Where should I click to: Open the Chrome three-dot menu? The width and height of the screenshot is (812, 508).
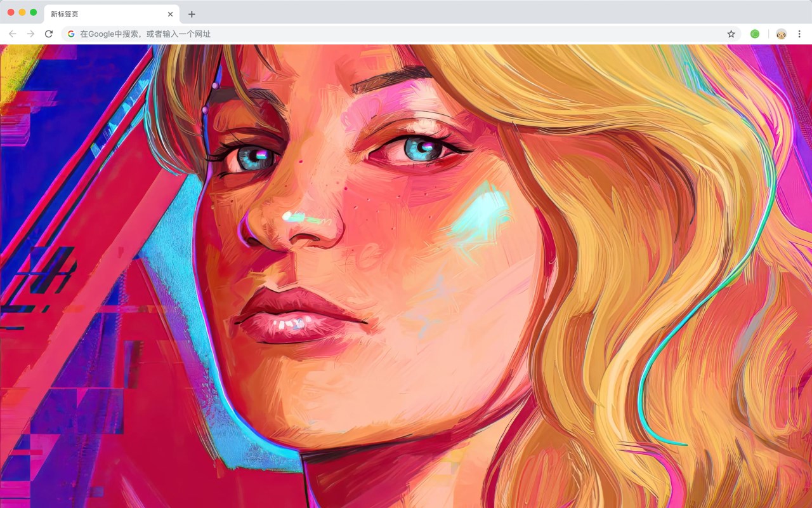[x=799, y=34]
